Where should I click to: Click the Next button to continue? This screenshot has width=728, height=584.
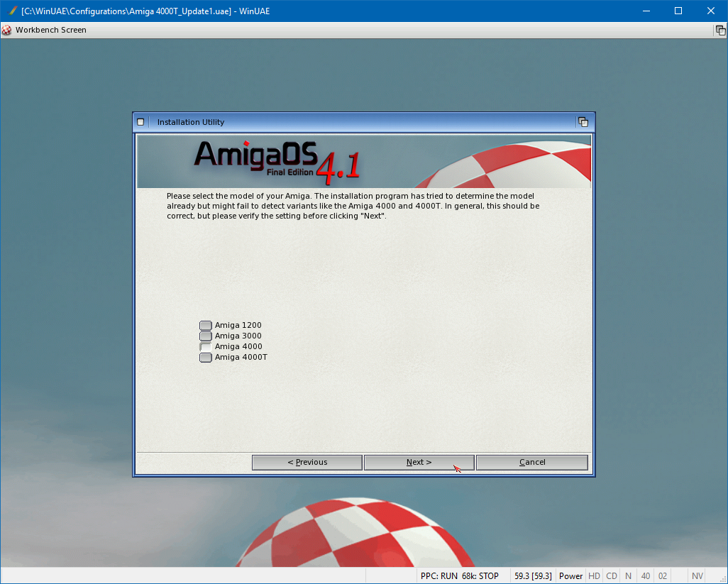point(419,463)
